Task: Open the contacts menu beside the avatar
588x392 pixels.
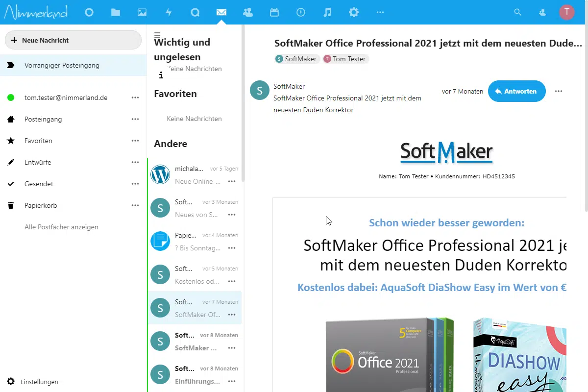Action: pyautogui.click(x=542, y=12)
